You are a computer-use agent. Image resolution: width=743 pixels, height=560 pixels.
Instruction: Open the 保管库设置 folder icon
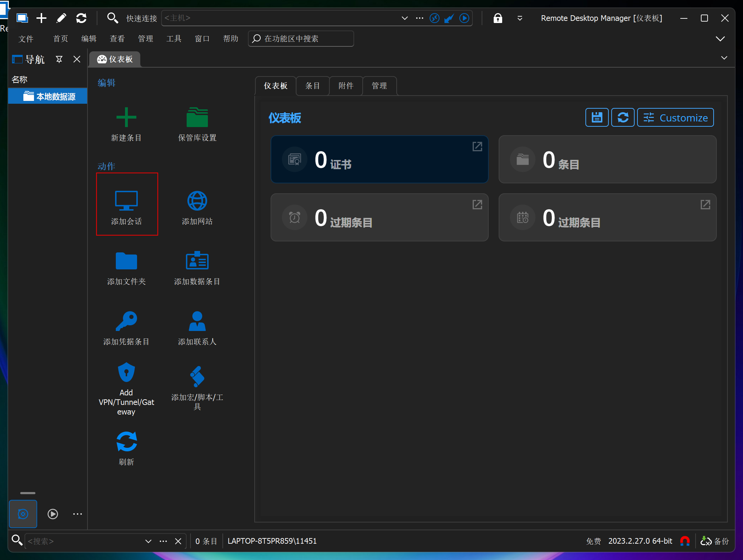(x=197, y=117)
